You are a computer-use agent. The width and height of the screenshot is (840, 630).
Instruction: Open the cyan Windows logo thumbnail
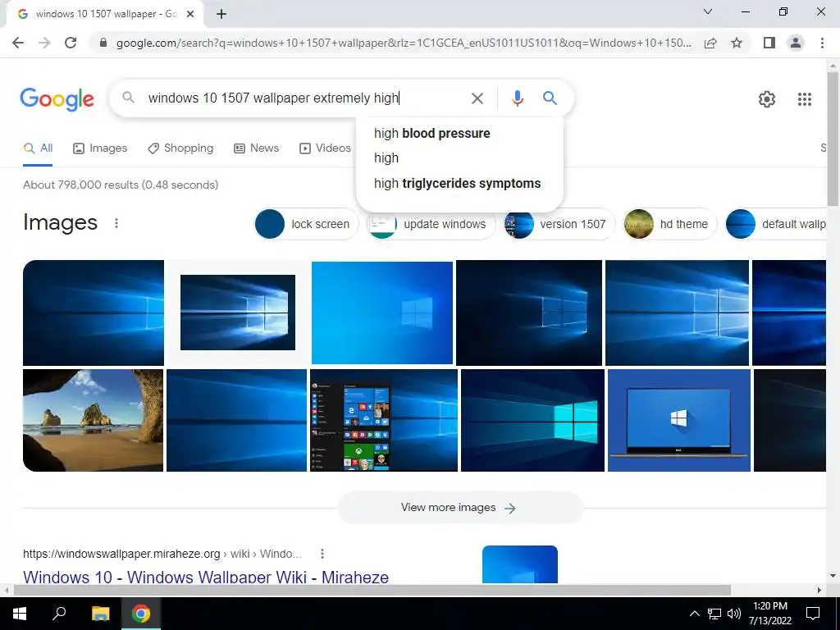(x=532, y=421)
